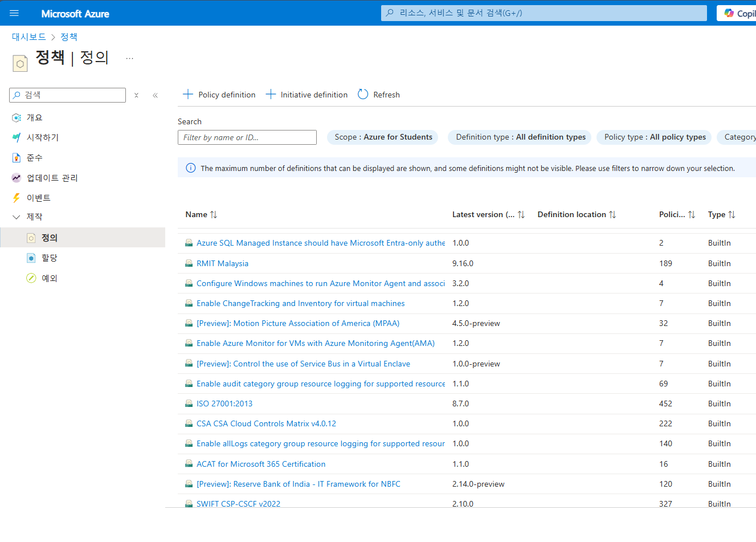Screen dimensions: 756x542
Task: Add a new Initiative definition
Action: pos(307,95)
